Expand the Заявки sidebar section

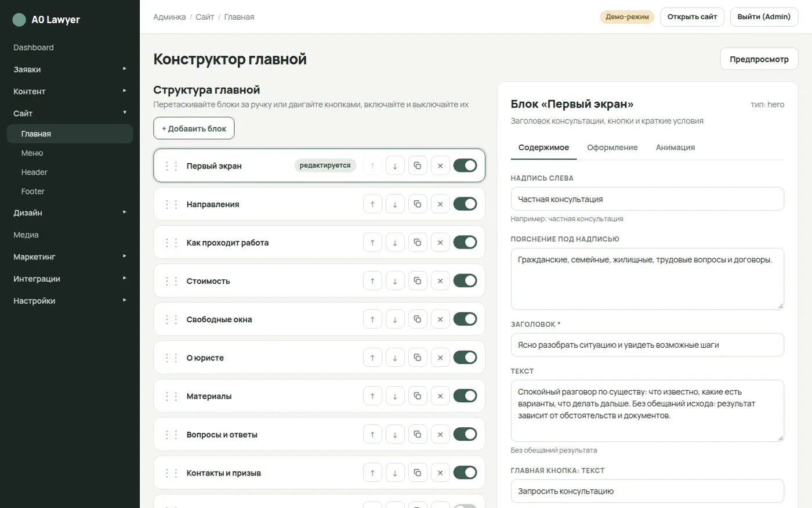coord(70,69)
